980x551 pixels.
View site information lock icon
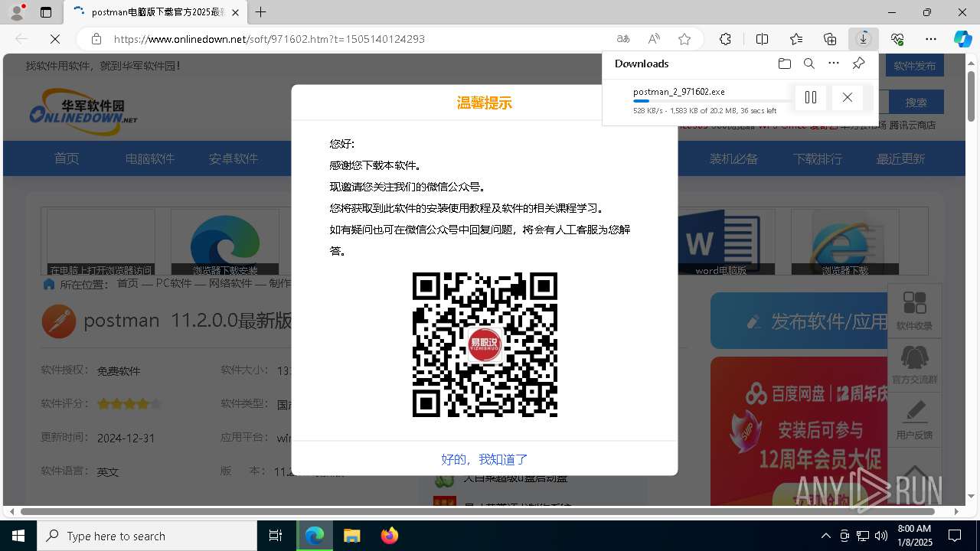(x=96, y=39)
